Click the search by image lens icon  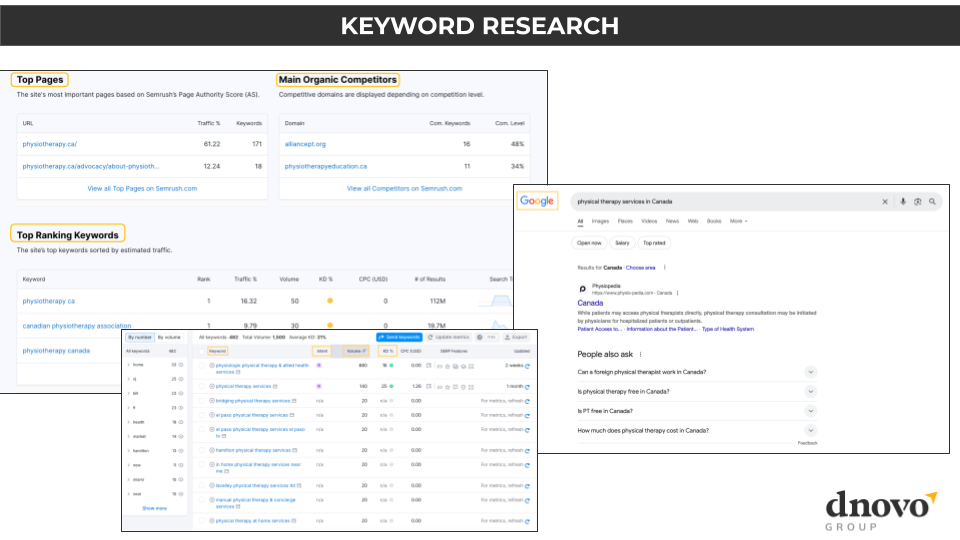(x=918, y=201)
